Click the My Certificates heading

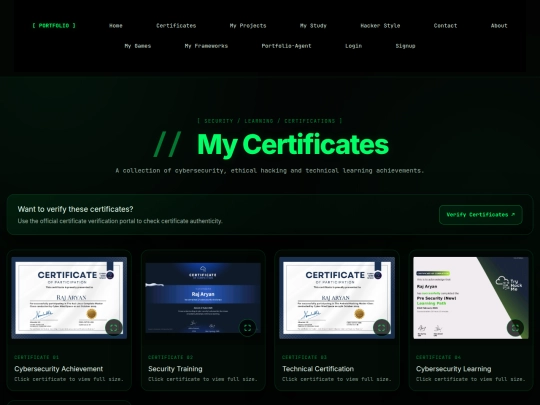coord(293,144)
